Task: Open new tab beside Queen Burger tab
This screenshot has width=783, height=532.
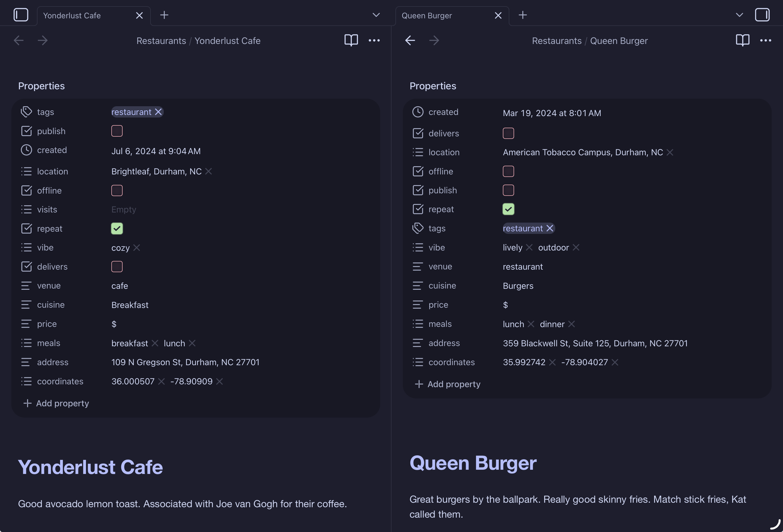Action: coord(523,15)
